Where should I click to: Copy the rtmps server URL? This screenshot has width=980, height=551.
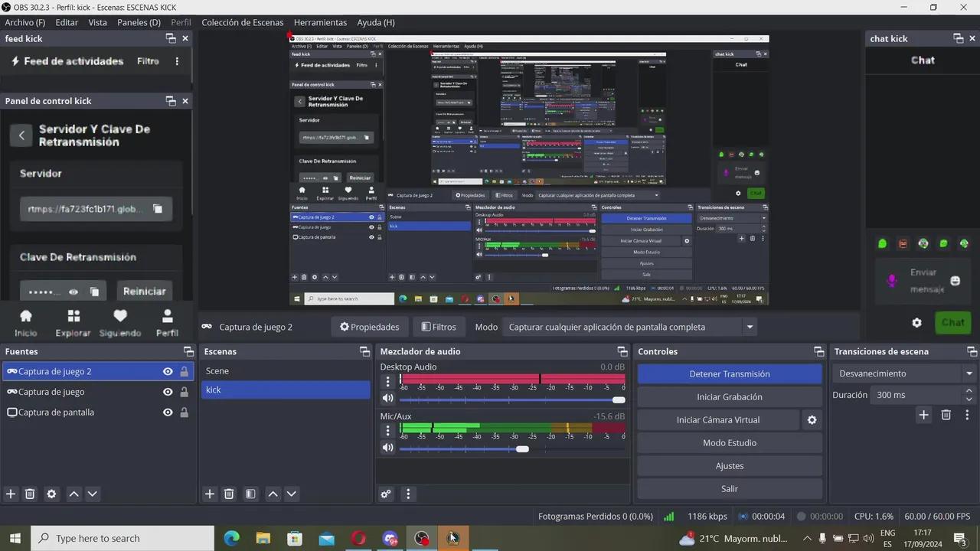click(157, 208)
